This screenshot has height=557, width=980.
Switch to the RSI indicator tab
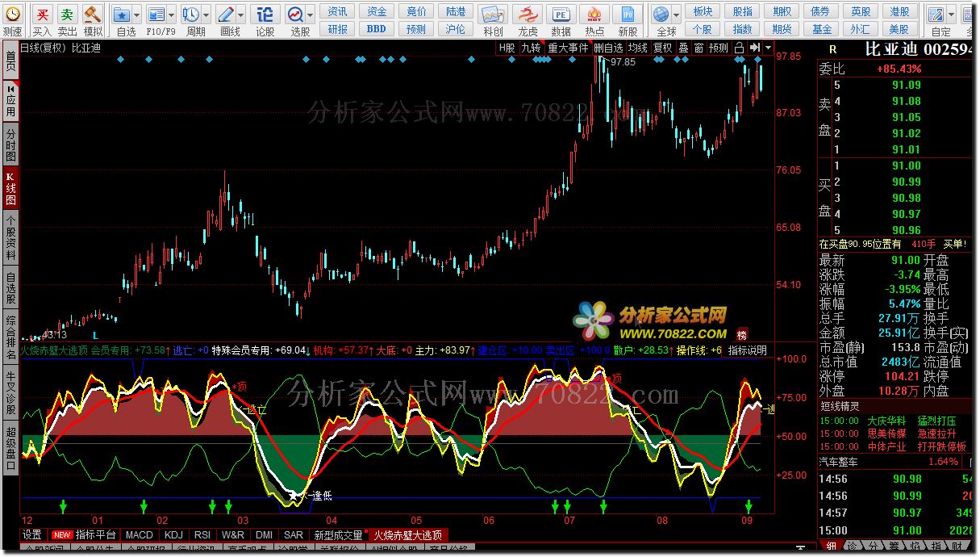[x=202, y=534]
